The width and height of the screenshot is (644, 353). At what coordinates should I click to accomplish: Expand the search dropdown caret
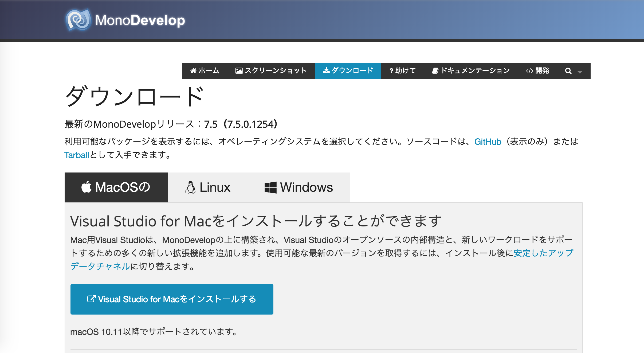(580, 72)
